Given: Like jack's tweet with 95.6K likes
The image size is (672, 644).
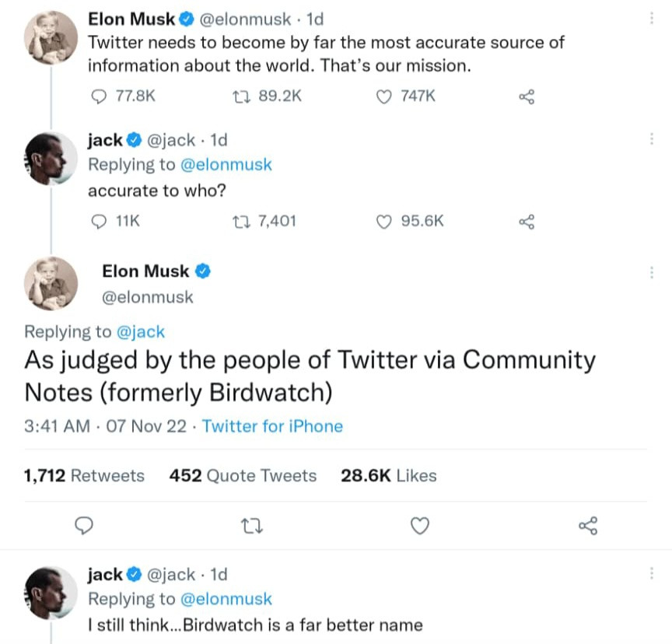Looking at the screenshot, I should tap(383, 221).
